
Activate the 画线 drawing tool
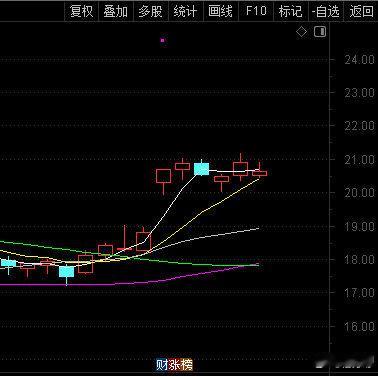(220, 11)
